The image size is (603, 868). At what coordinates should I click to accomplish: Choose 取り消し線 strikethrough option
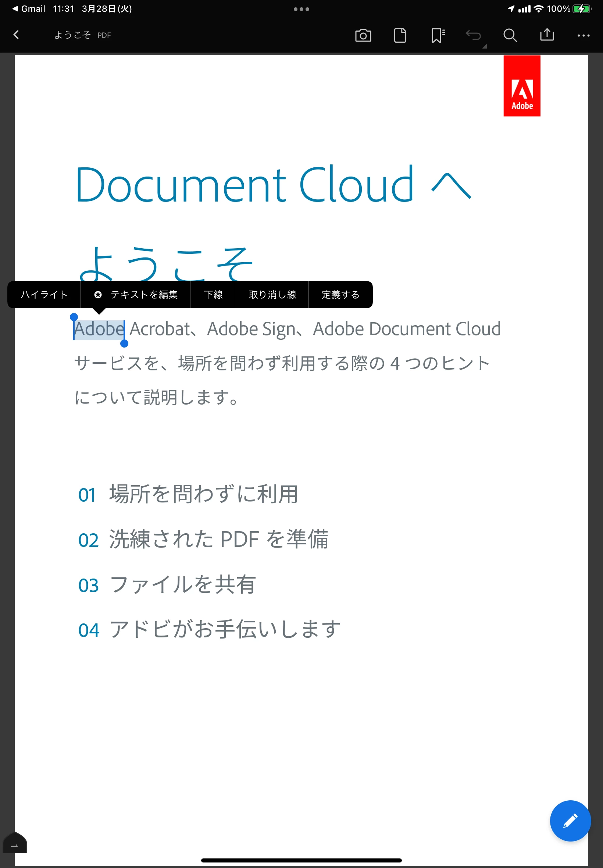click(272, 295)
